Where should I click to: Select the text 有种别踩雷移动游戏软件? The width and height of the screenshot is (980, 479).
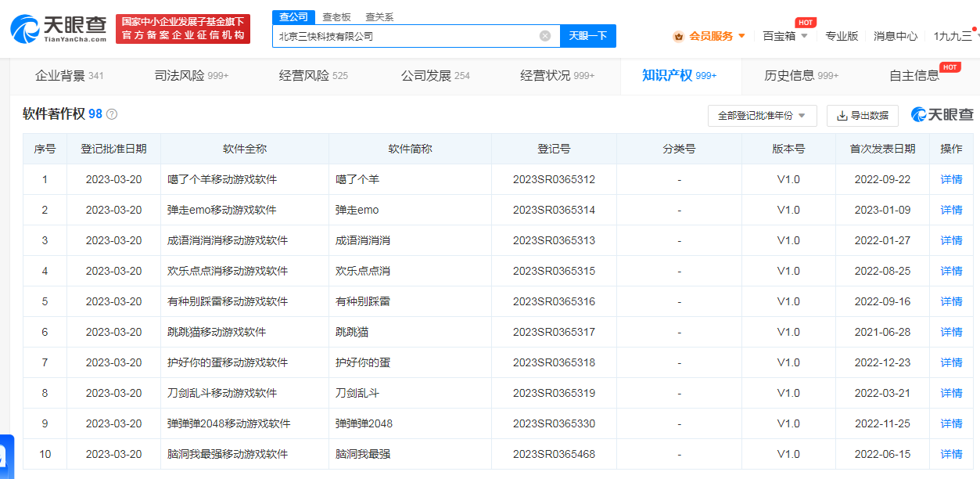pyautogui.click(x=228, y=301)
